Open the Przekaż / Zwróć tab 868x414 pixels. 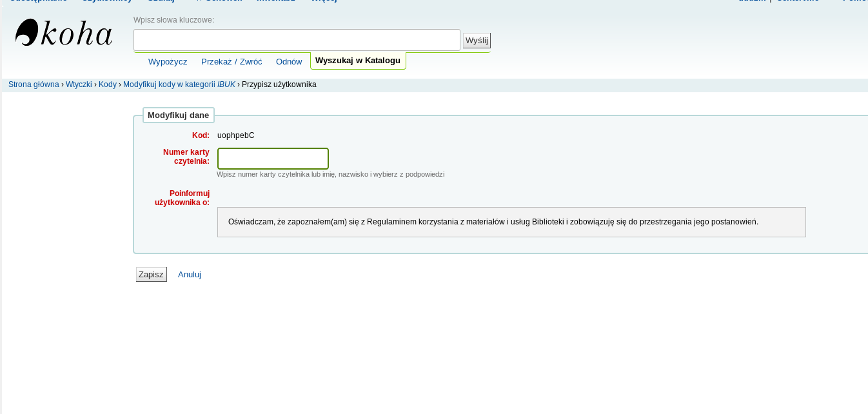[232, 62]
